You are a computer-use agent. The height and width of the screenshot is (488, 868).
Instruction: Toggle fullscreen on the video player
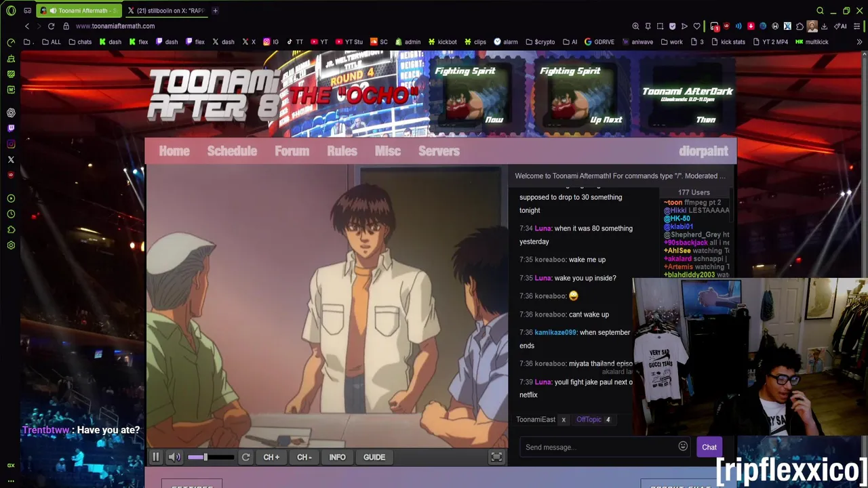496,457
